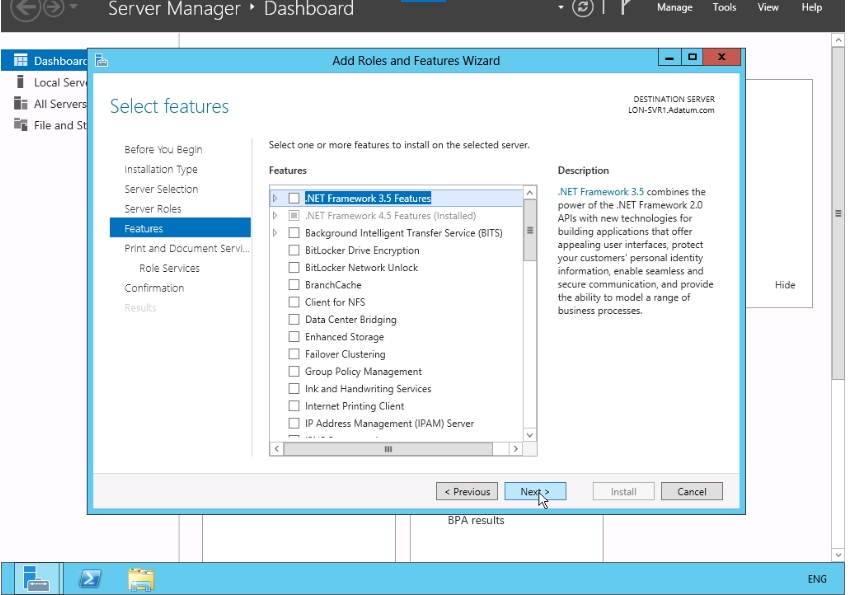The image size is (848, 595).
Task: Tick the Group Policy Management checkbox
Action: point(294,372)
